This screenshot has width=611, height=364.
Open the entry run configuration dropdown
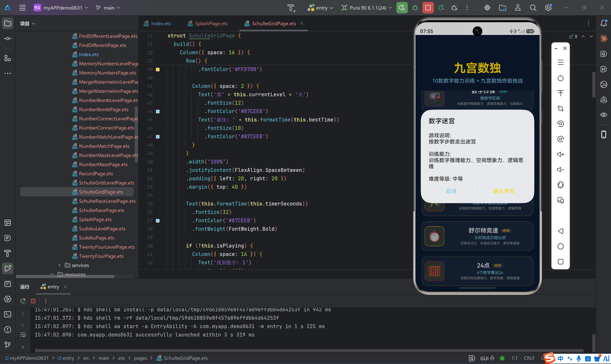coord(320,8)
